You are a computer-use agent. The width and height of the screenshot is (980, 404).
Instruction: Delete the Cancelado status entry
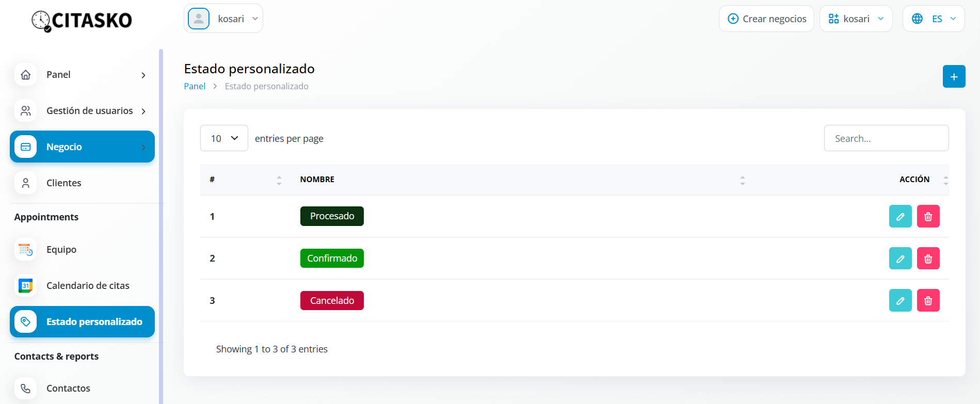point(928,300)
